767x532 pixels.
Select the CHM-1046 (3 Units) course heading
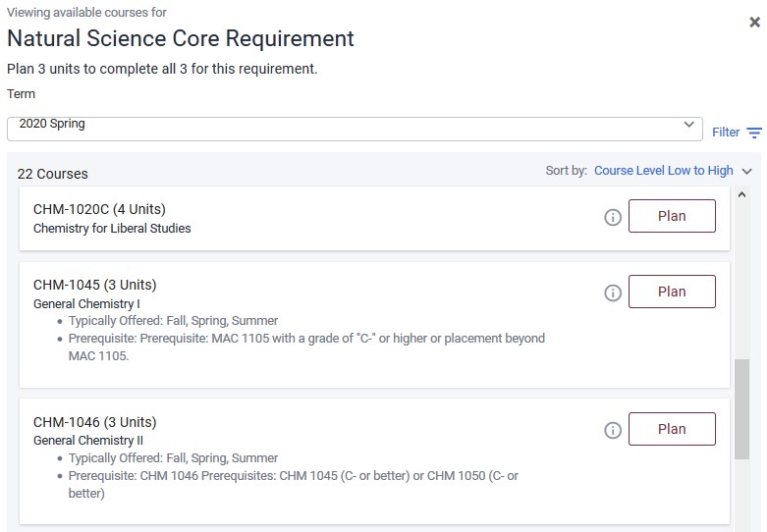point(94,422)
